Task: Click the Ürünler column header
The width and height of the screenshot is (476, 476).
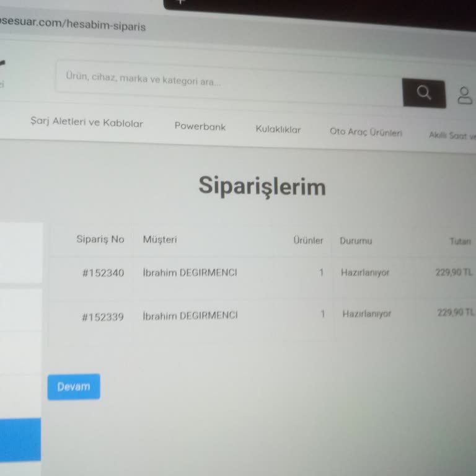Action: (x=308, y=240)
